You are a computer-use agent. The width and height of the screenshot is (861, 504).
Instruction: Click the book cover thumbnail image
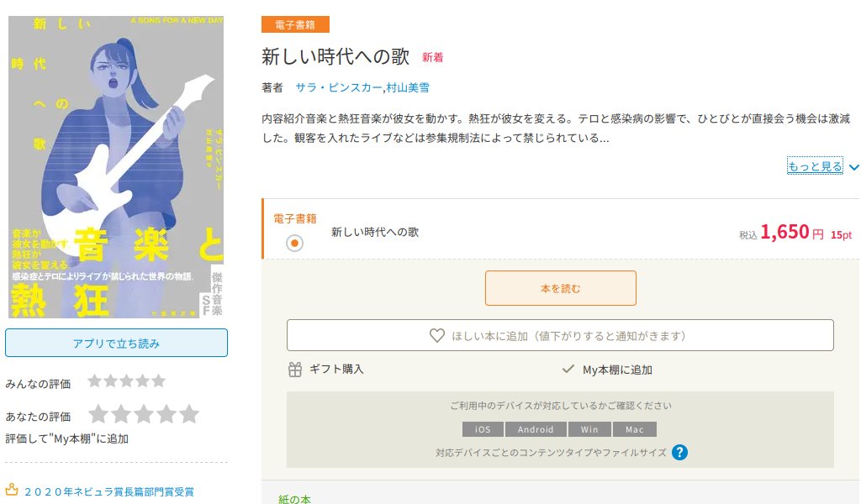116,166
